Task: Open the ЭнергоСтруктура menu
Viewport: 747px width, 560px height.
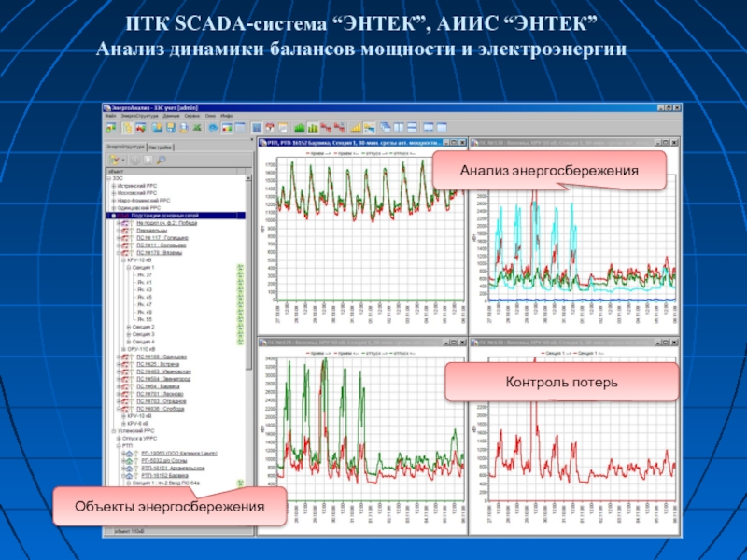Action: click(139, 116)
